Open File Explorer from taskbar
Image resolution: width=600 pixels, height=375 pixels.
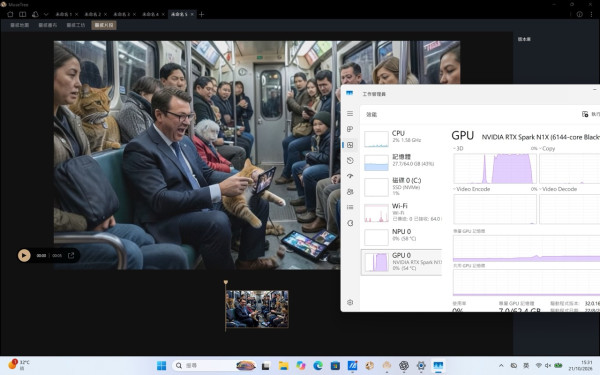coord(283,366)
